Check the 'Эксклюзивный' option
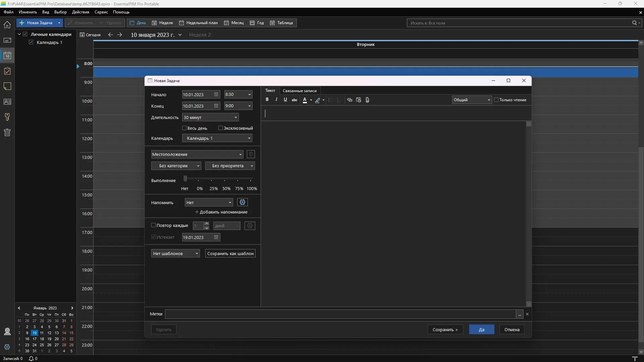 [x=220, y=128]
